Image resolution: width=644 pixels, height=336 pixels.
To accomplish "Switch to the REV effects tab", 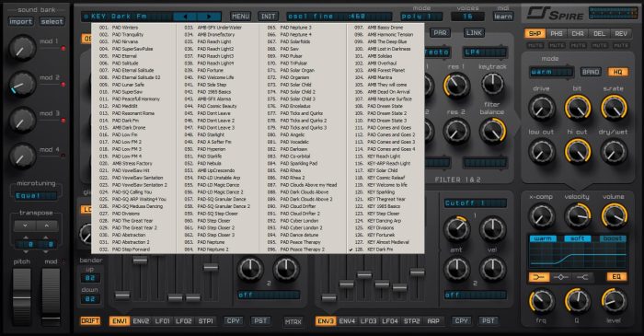I will 621,34.
